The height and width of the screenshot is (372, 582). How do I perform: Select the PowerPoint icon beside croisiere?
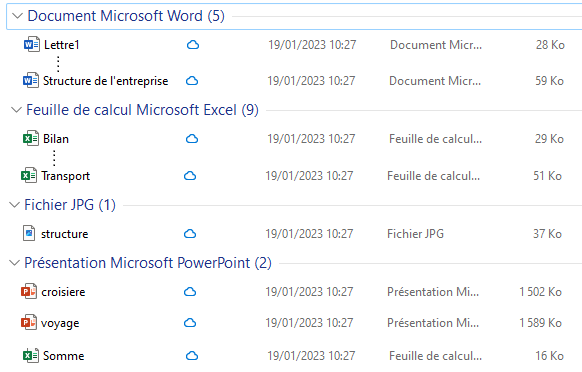tap(29, 291)
